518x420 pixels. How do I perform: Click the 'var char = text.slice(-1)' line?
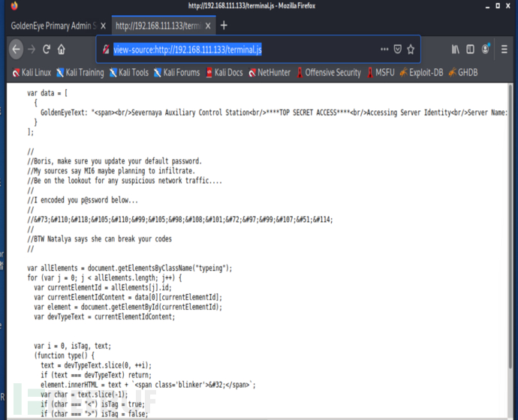tap(84, 394)
